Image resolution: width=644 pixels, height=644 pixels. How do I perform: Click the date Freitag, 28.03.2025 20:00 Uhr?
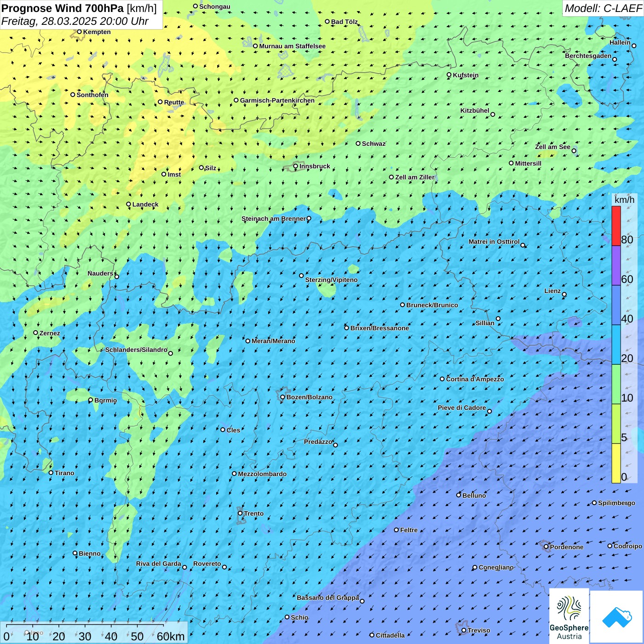tap(75, 21)
